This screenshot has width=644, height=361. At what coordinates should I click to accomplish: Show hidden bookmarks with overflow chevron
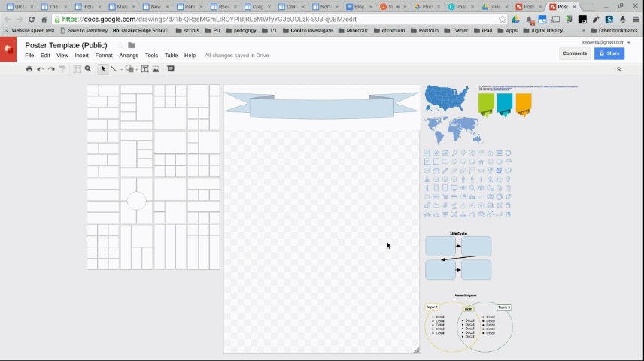tap(583, 30)
